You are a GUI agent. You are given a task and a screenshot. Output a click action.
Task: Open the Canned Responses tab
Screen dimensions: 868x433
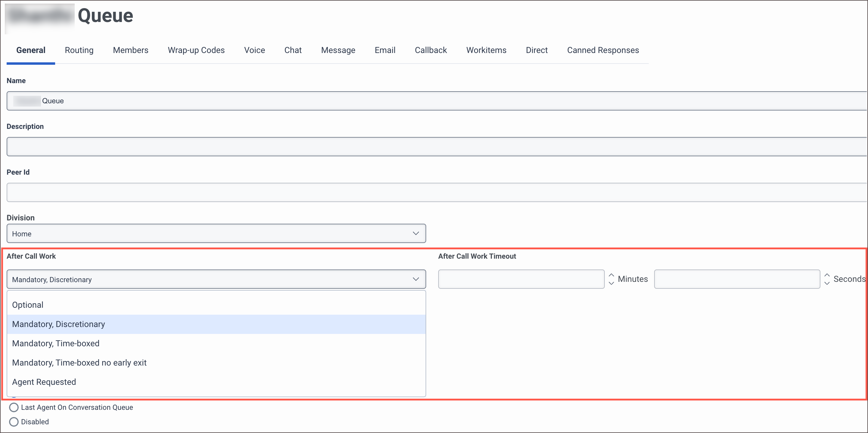603,50
